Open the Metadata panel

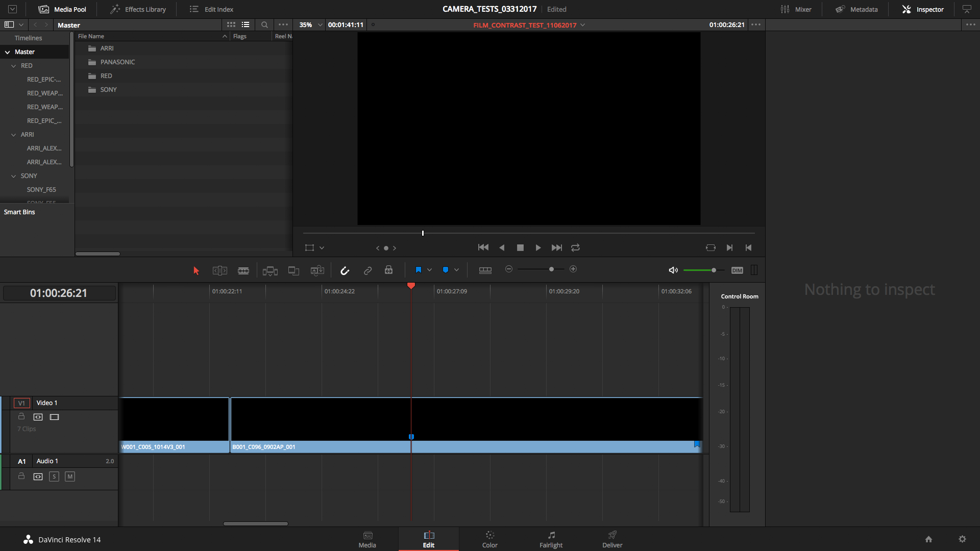(x=856, y=9)
